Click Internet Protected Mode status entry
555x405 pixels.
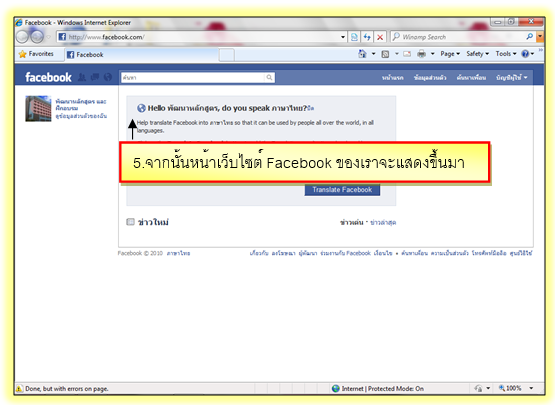pos(377,389)
